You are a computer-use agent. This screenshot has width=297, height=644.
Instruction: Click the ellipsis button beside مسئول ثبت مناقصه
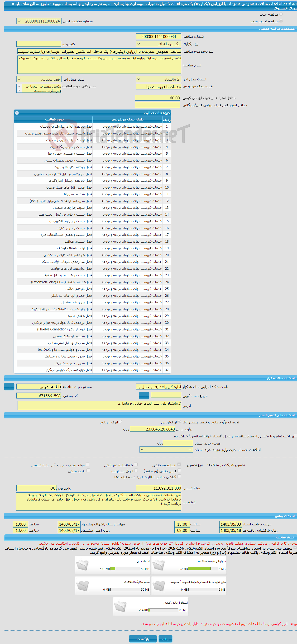[x=9, y=387]
